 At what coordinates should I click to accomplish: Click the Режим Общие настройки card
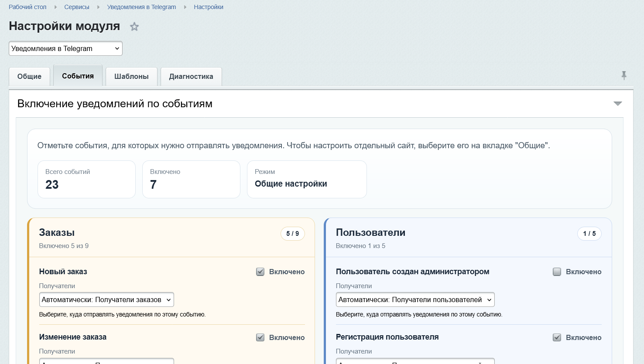pos(307,179)
